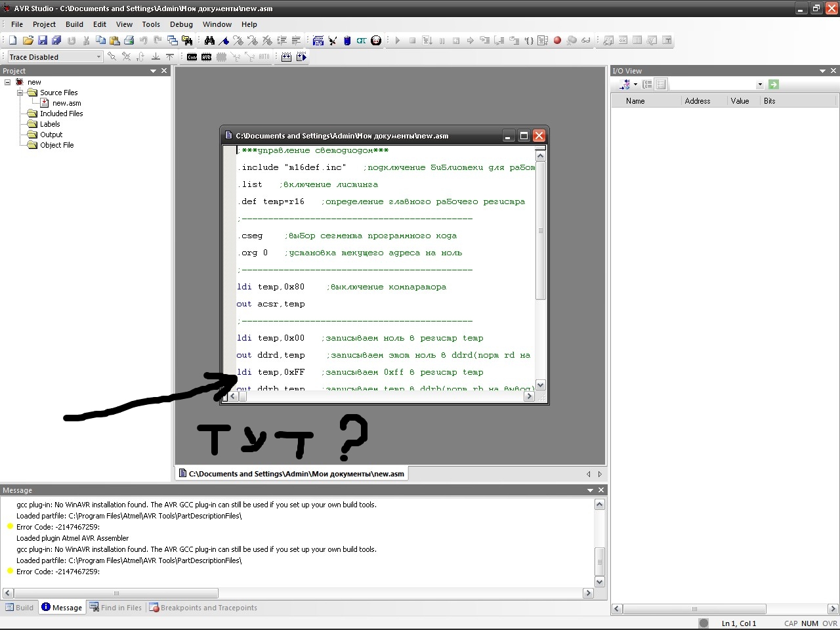The width and height of the screenshot is (840, 630).
Task: Select new.asm in the project tree
Action: point(66,103)
